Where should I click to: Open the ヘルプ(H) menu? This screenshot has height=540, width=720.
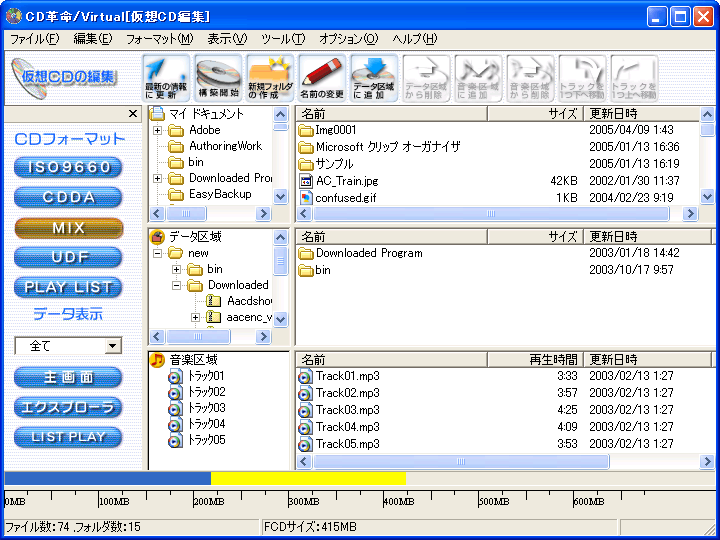(415, 39)
